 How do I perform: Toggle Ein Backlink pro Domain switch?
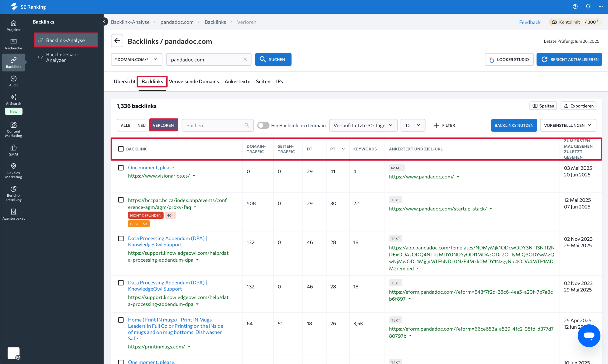tap(263, 125)
